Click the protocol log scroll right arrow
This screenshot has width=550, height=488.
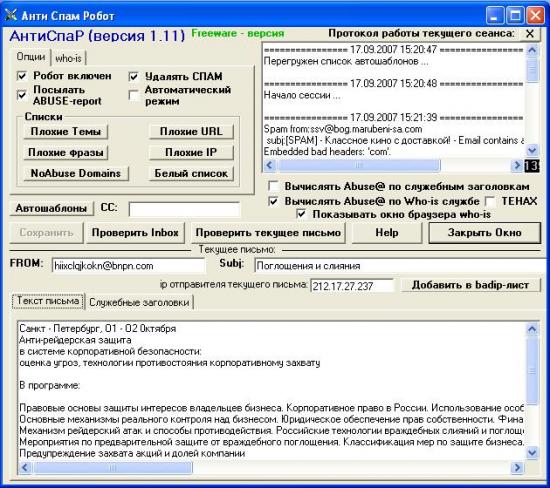tap(517, 165)
